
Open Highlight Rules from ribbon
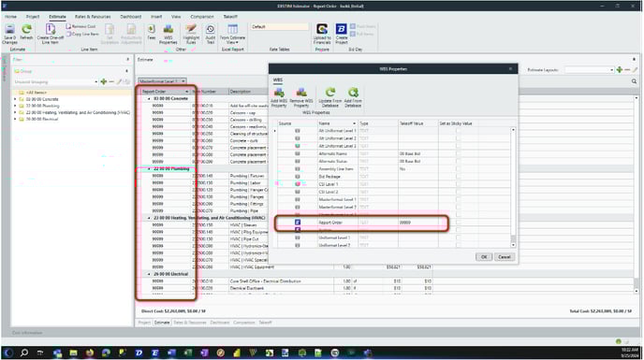click(191, 34)
